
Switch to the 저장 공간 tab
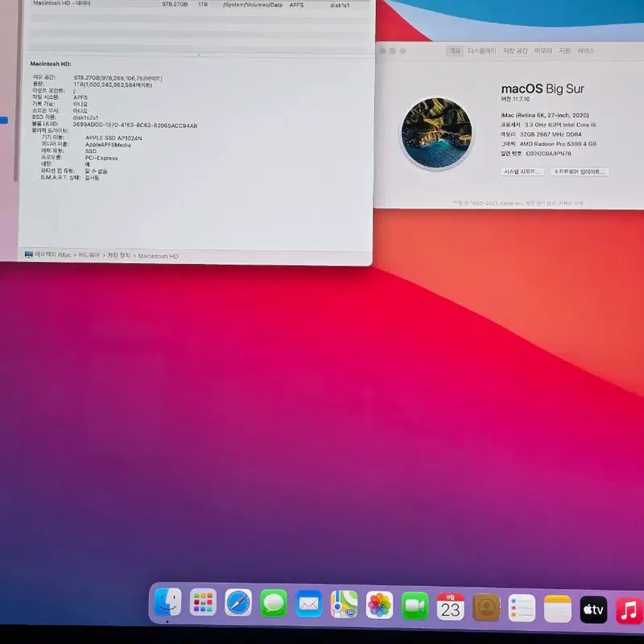(x=515, y=51)
